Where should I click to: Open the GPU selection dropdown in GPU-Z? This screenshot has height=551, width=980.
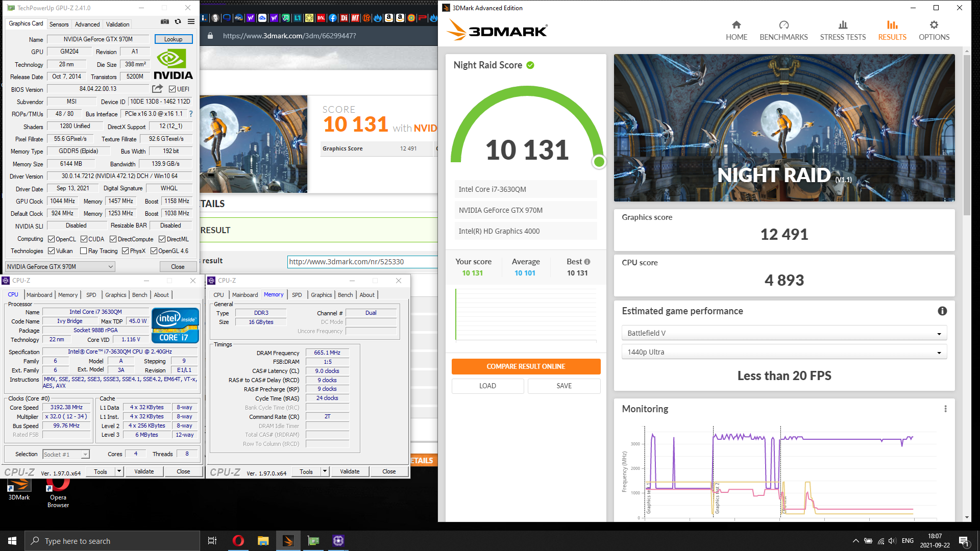point(60,267)
